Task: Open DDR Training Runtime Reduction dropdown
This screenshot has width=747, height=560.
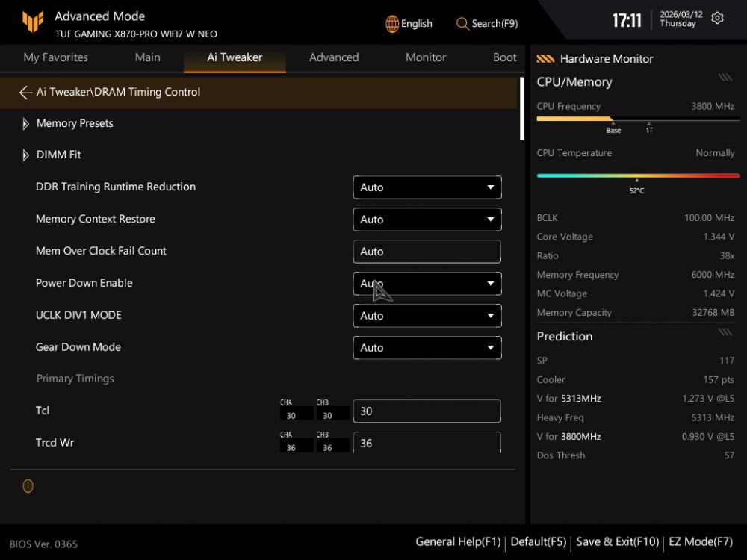Action: pos(427,187)
